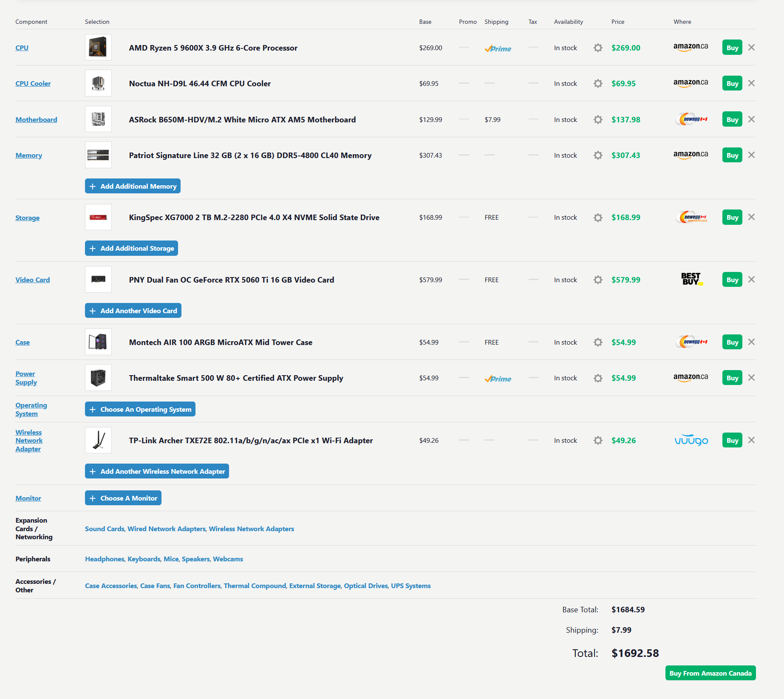Viewport: 784px width, 699px height.
Task: Open the AMD Ryzen 5 9600X product thumbnail
Action: [x=98, y=47]
